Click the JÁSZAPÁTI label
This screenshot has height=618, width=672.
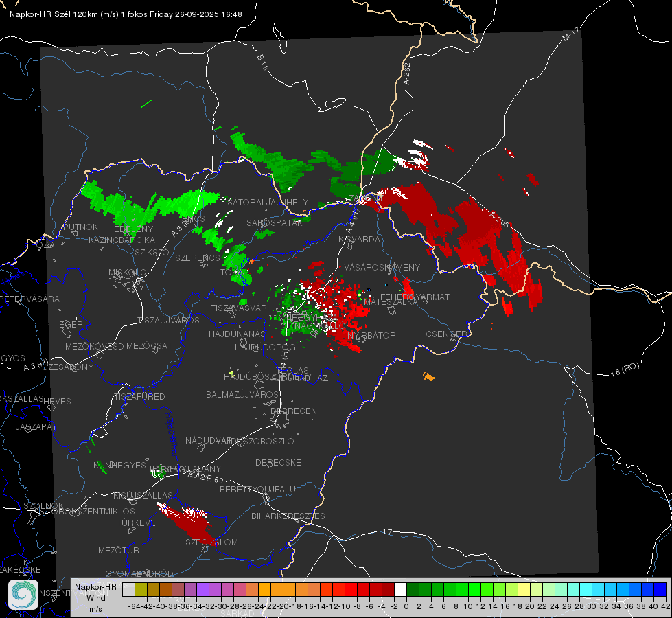[x=37, y=426]
